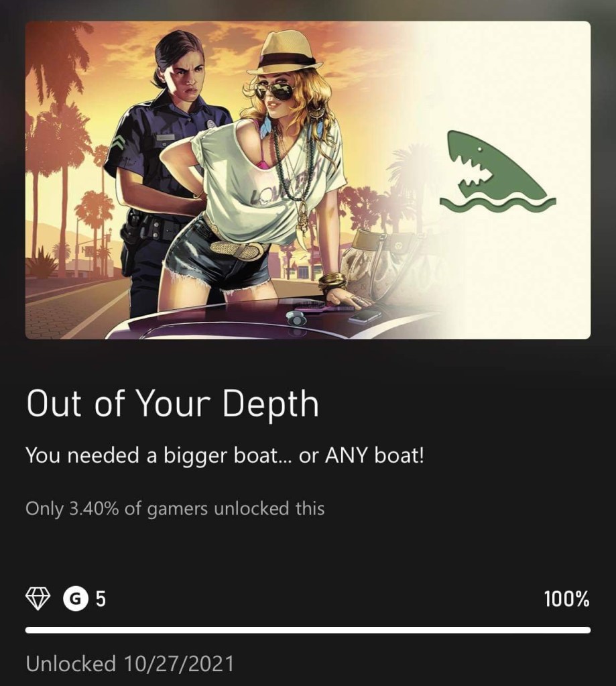Select the diamond rare-achievement icon
Viewport: 616px width, 686px height.
(38, 599)
